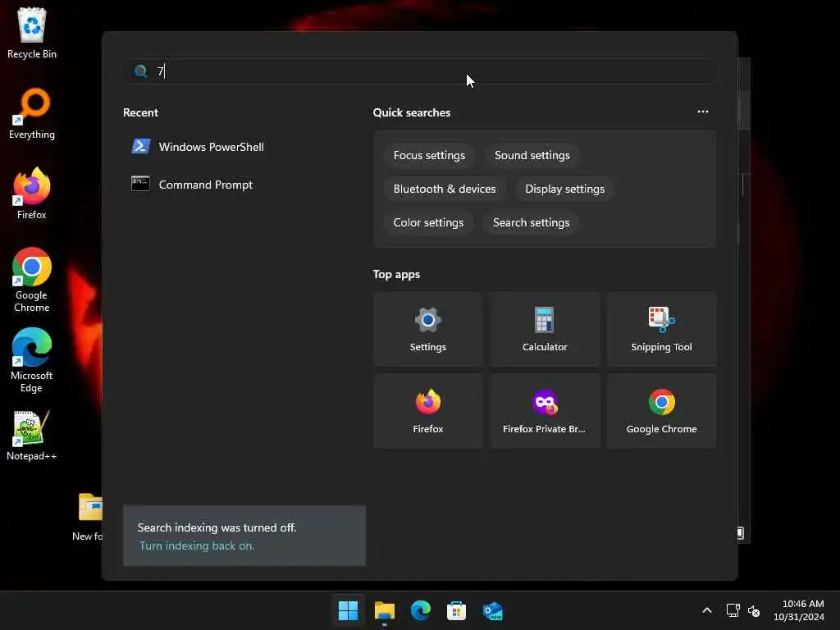The height and width of the screenshot is (630, 840).
Task: Expand hidden system tray icons chevron
Action: (x=707, y=610)
